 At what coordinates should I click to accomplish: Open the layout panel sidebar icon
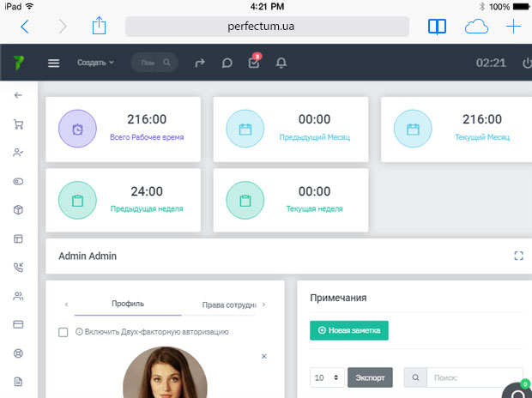(x=18, y=238)
